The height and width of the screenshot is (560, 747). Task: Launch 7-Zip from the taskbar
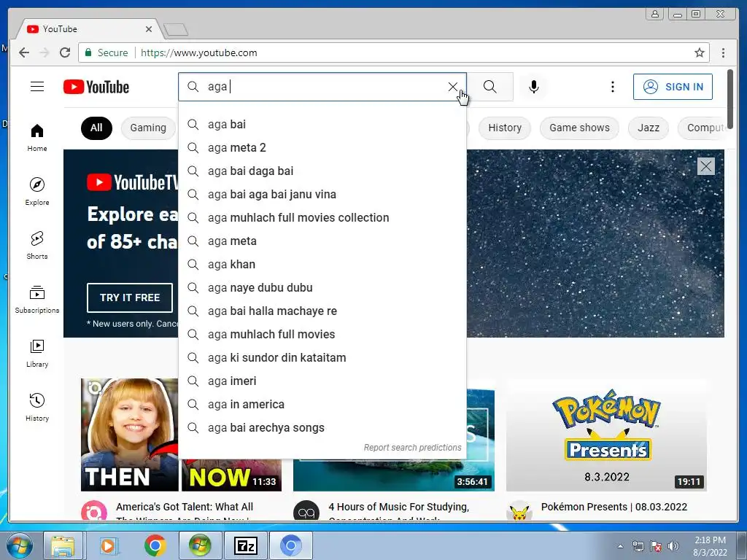pyautogui.click(x=245, y=545)
